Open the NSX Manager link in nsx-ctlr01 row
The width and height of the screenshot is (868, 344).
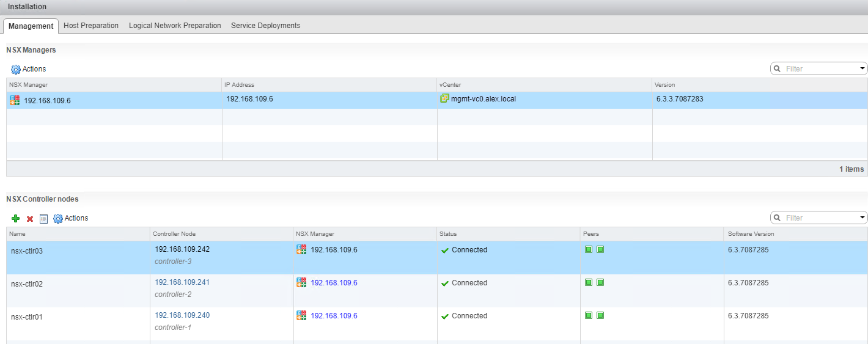click(334, 316)
